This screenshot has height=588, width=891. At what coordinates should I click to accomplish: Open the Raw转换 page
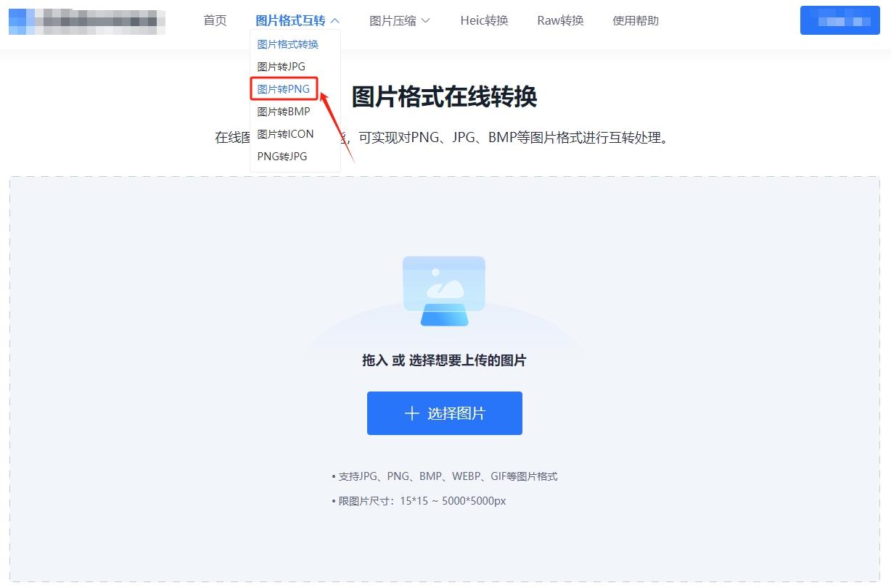pos(559,20)
